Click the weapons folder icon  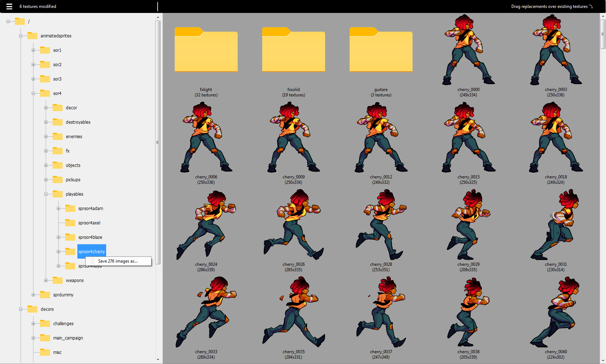[x=58, y=281]
